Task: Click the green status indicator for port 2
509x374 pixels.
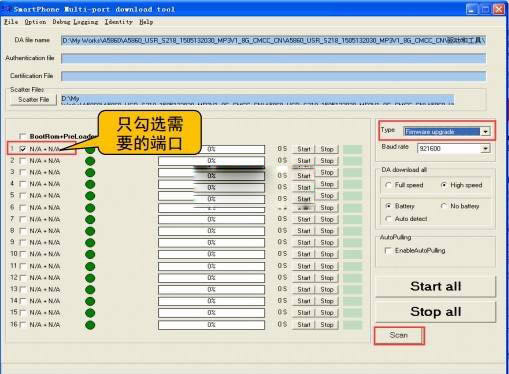Action: tap(90, 161)
